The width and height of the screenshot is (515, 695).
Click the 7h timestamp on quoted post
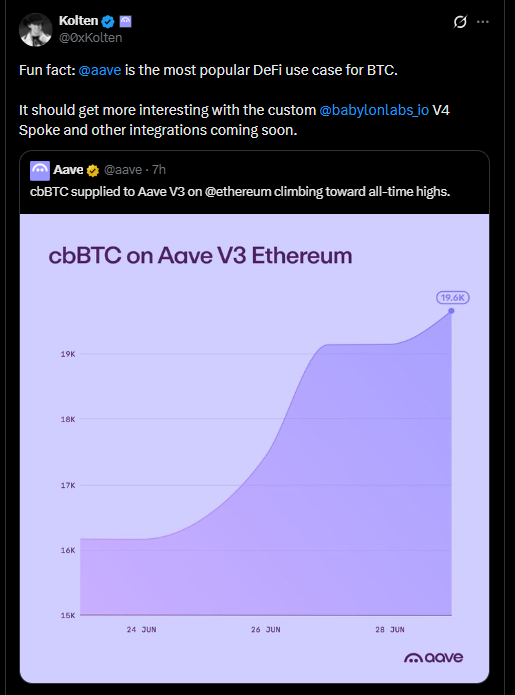159,170
